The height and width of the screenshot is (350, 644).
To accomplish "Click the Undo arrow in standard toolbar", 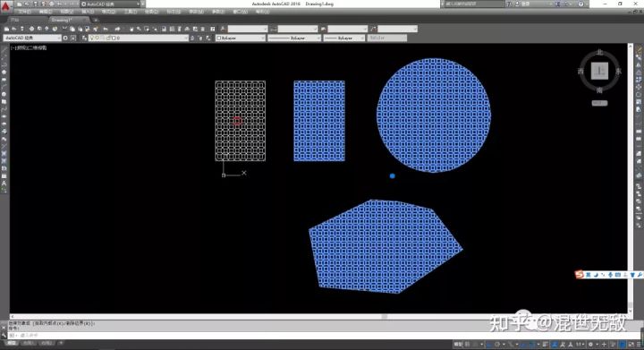I will (x=106, y=29).
